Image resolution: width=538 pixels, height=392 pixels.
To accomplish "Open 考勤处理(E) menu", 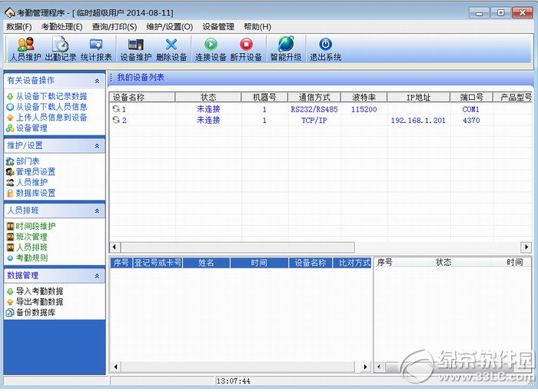I will click(61, 27).
